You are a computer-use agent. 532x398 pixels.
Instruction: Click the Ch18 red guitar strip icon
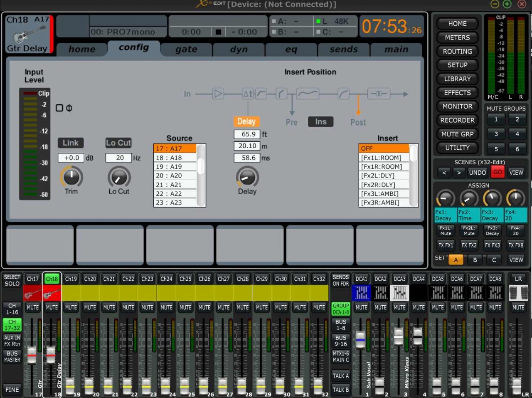(52, 293)
